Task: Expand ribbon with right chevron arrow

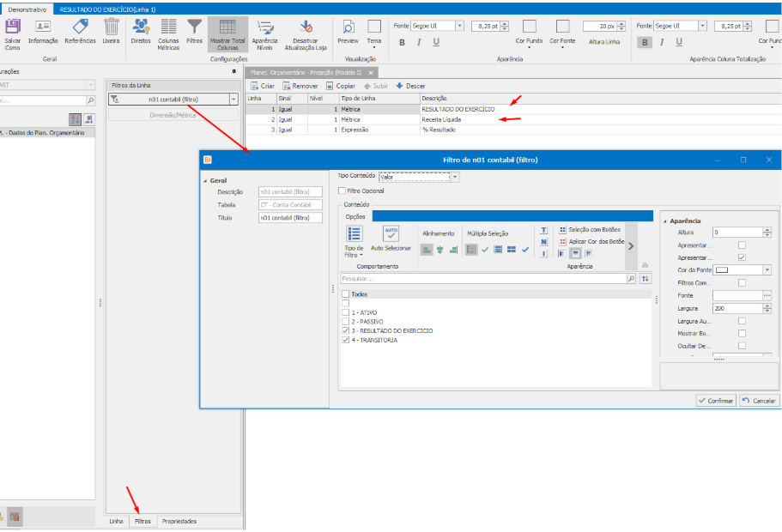Action: tap(631, 246)
